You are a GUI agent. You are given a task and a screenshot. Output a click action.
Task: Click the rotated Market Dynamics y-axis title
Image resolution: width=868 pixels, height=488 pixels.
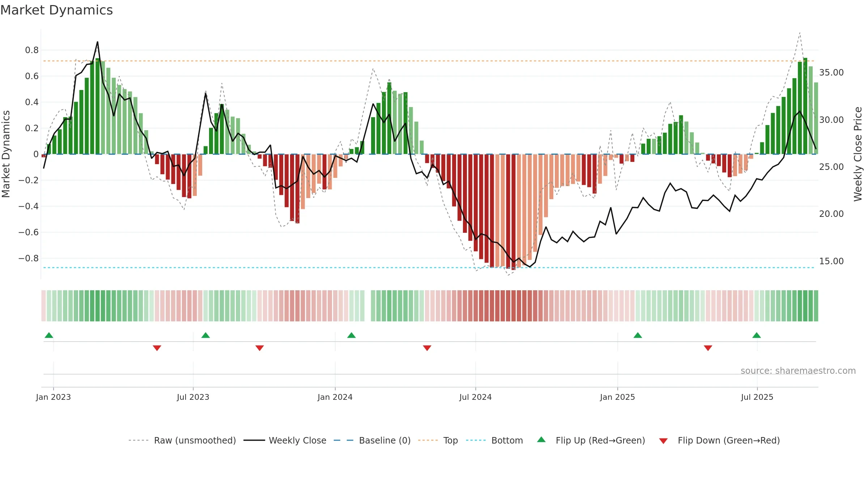click(x=6, y=154)
